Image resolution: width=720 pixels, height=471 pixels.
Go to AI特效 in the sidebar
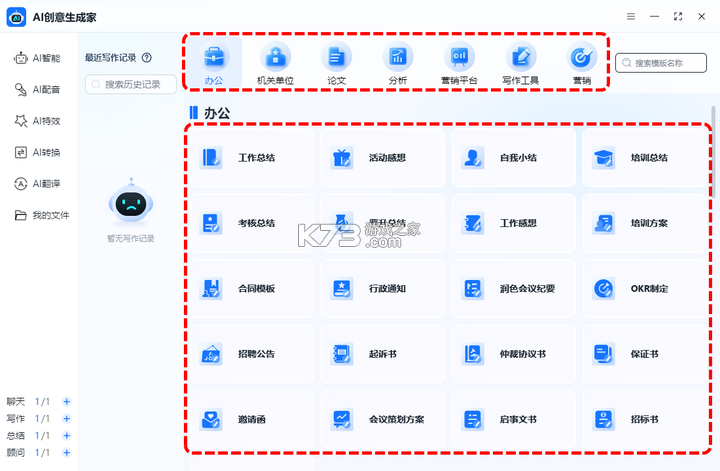[x=38, y=121]
